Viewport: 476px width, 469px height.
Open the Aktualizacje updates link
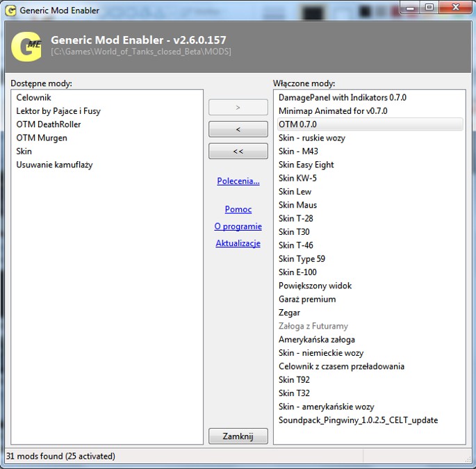(x=238, y=243)
